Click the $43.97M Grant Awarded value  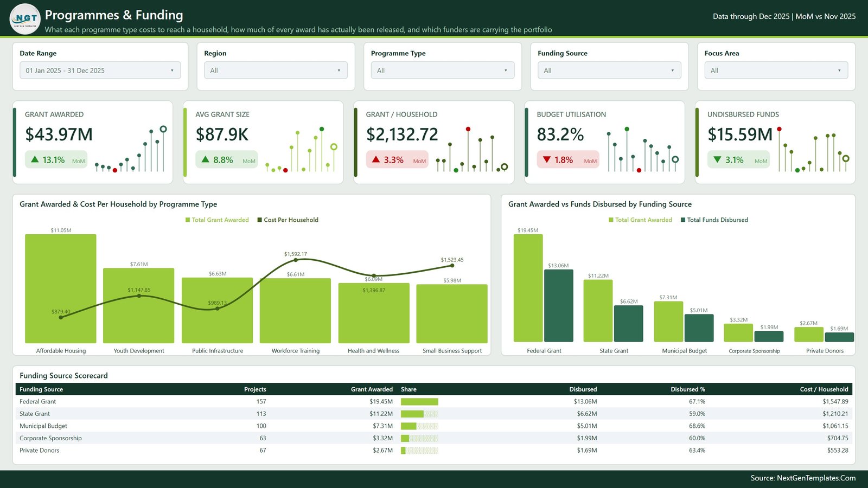pyautogui.click(x=59, y=134)
